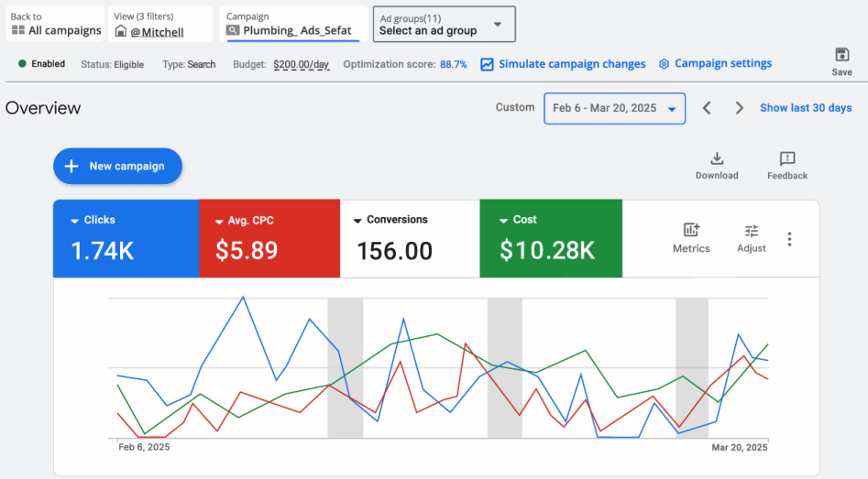The image size is (868, 479).
Task: Click the Adjust sliders icon
Action: click(x=752, y=232)
